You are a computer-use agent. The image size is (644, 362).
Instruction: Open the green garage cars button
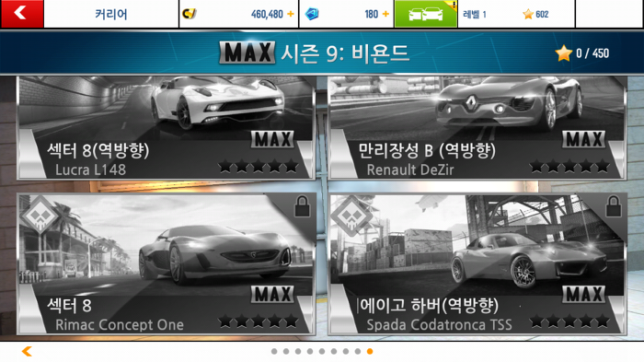pos(425,14)
